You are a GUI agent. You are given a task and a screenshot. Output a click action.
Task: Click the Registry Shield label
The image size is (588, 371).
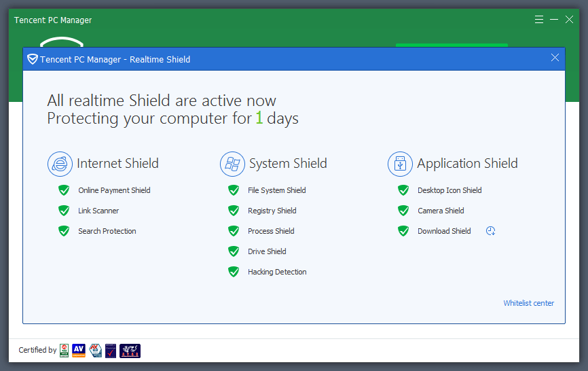click(x=272, y=211)
